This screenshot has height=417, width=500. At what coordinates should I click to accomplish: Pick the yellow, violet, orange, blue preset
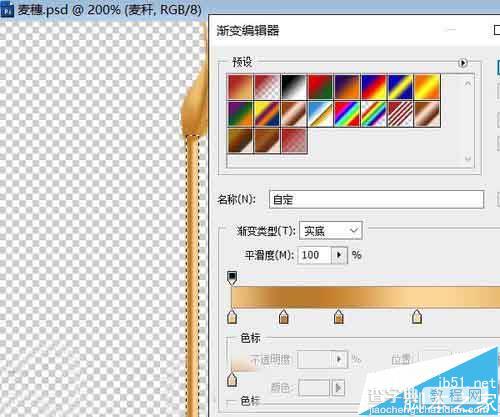267,114
